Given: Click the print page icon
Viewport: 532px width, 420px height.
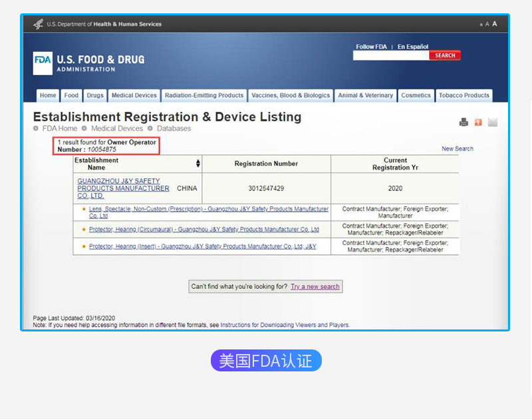Looking at the screenshot, I should 464,122.
